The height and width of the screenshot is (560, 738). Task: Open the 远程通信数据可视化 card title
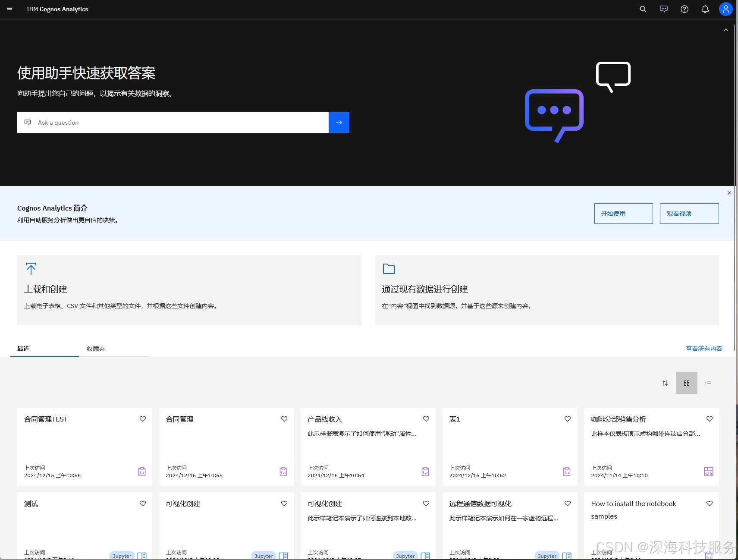pos(480,504)
